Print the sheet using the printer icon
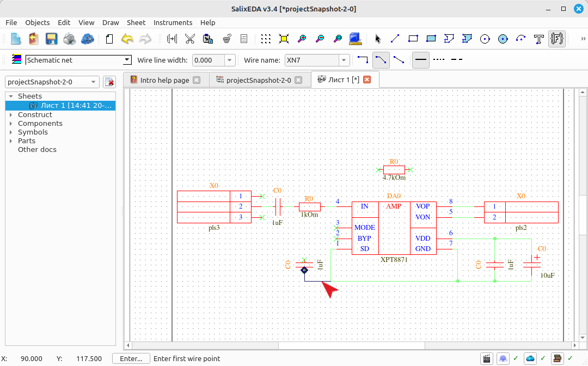This screenshot has width=588, height=366. pos(69,39)
